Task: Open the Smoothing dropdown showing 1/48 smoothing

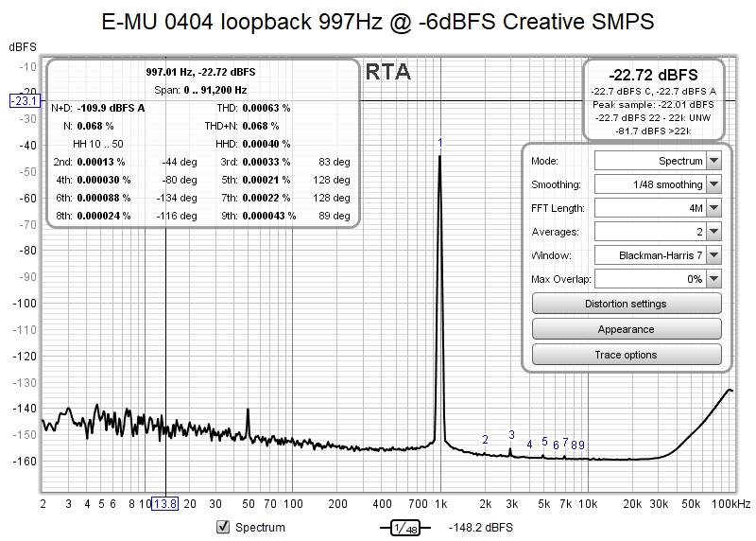Action: [658, 184]
